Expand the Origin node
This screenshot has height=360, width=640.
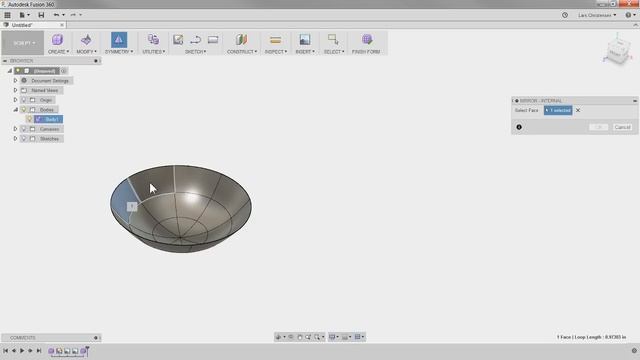(x=16, y=100)
